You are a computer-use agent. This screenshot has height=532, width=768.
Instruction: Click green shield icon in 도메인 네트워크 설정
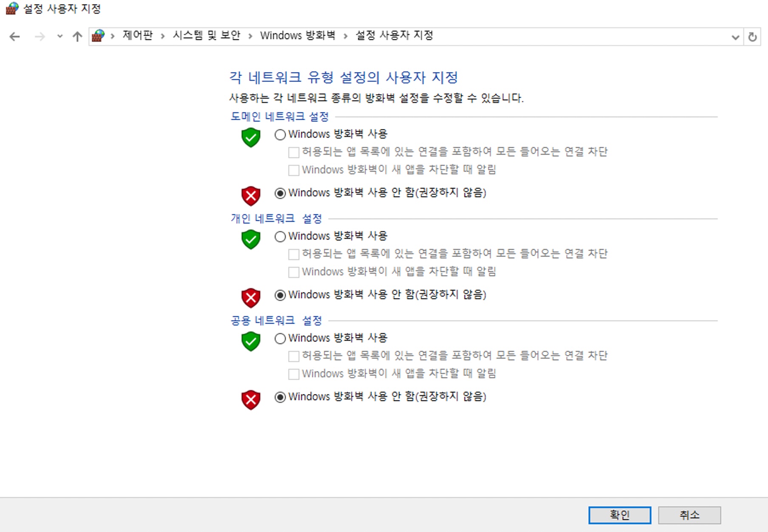(x=251, y=137)
